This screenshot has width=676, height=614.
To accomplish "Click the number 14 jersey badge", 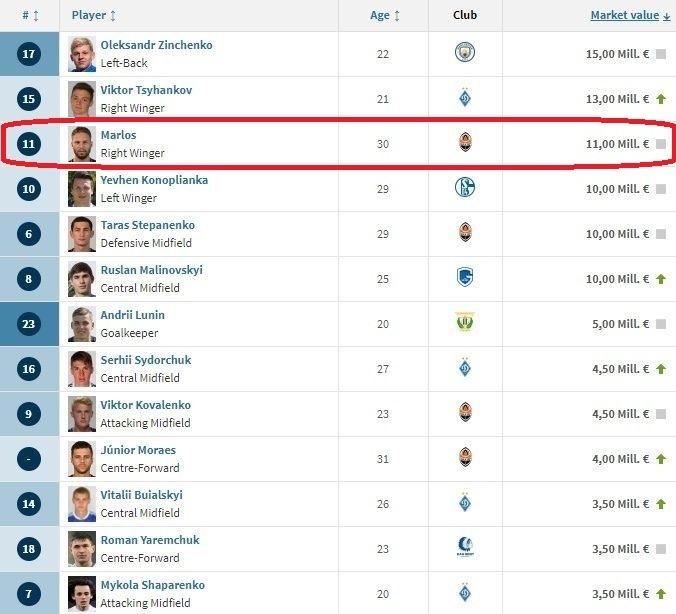I will [x=30, y=504].
